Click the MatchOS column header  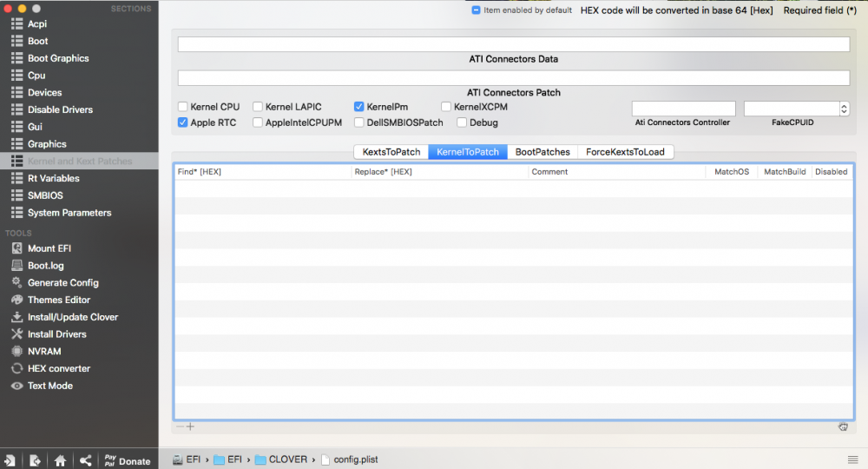tap(732, 172)
